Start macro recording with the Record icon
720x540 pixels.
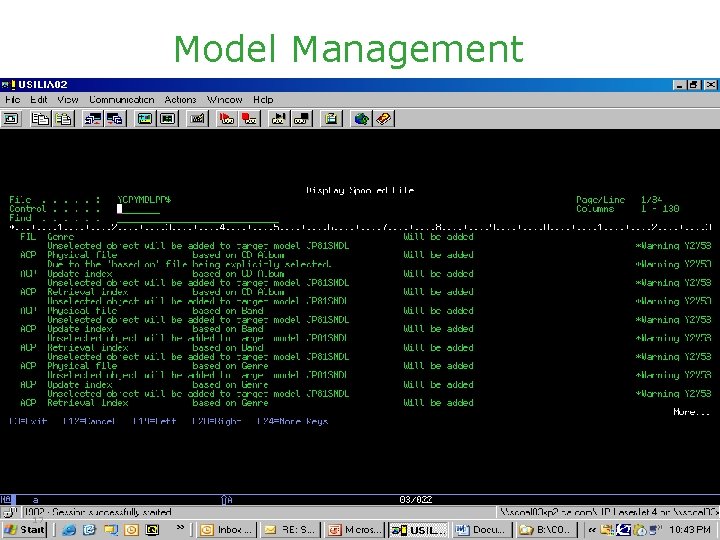tap(226, 119)
